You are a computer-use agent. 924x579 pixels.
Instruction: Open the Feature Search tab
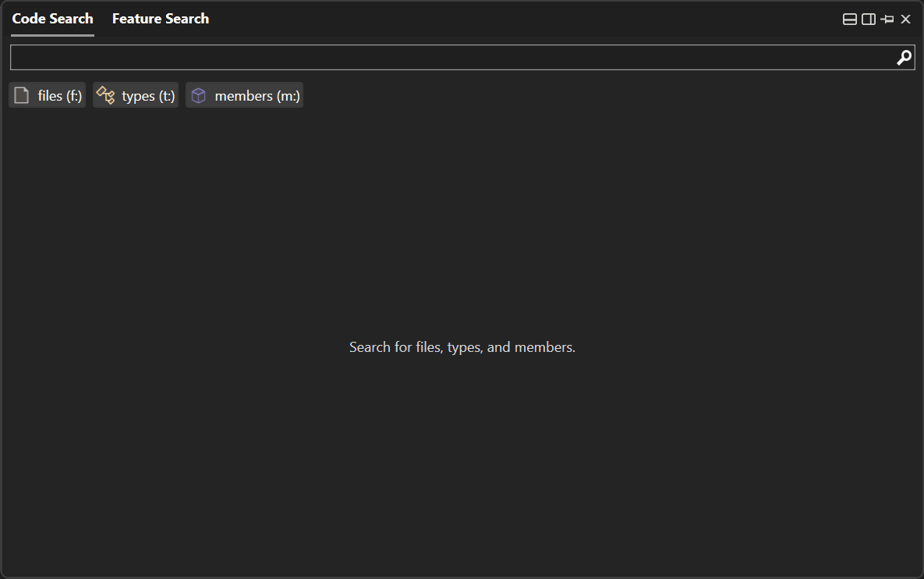pos(160,19)
